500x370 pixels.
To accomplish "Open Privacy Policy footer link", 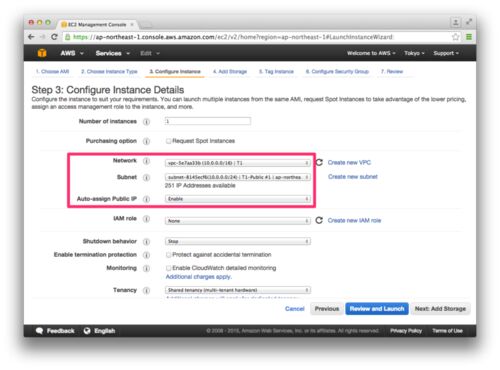I will [x=406, y=331].
